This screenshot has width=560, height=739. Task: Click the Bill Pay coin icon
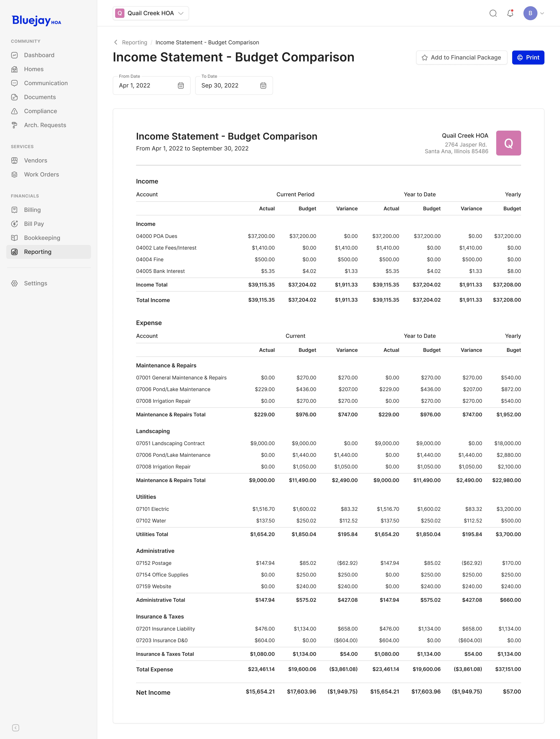point(14,224)
